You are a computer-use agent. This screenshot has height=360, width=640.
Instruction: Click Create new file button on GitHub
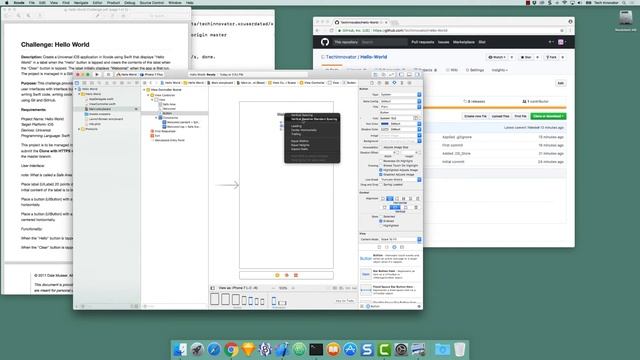pyautogui.click(x=475, y=116)
